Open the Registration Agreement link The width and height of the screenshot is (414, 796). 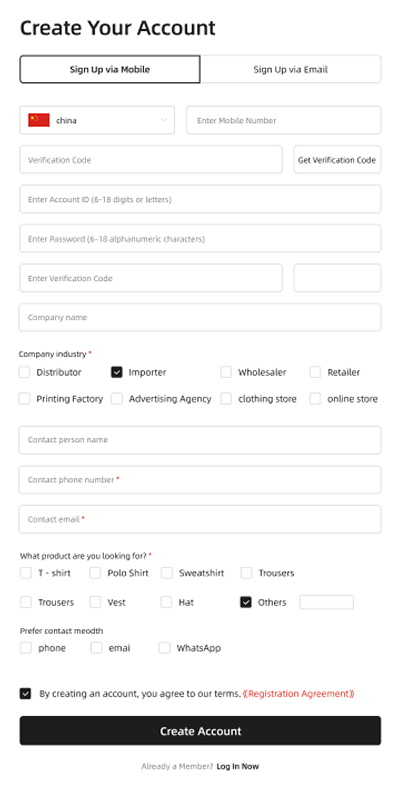pos(299,693)
